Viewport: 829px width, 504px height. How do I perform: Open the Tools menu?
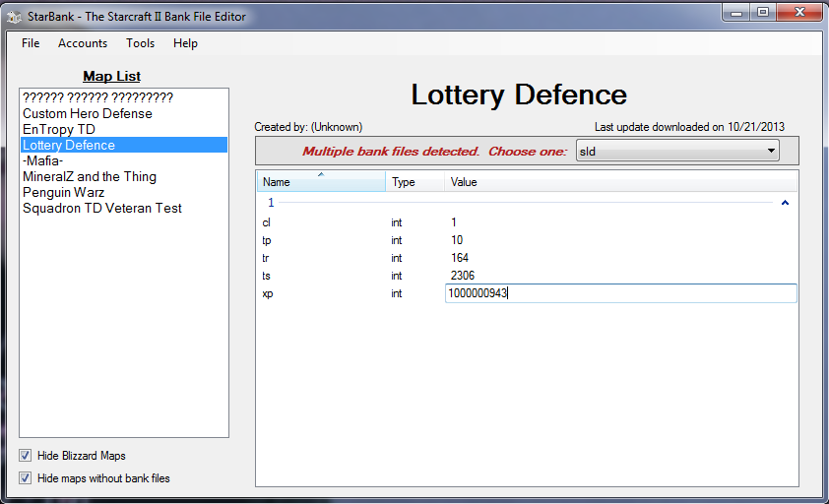click(x=140, y=43)
